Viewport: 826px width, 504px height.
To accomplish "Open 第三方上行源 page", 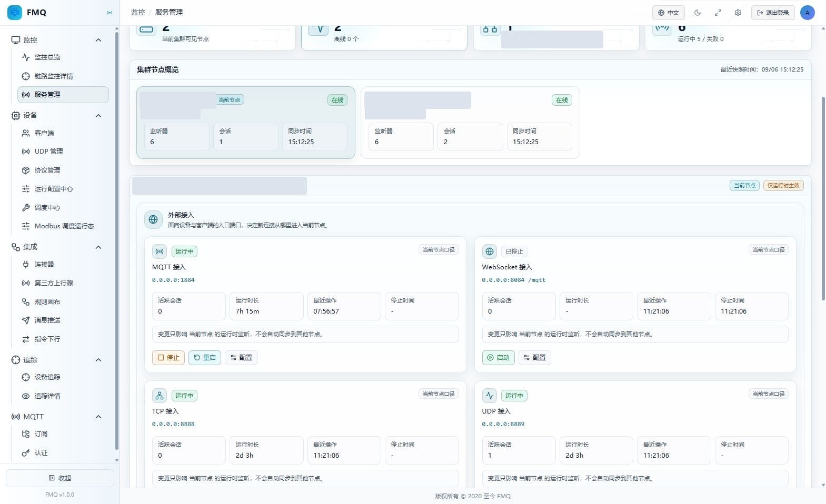I will pos(63,283).
